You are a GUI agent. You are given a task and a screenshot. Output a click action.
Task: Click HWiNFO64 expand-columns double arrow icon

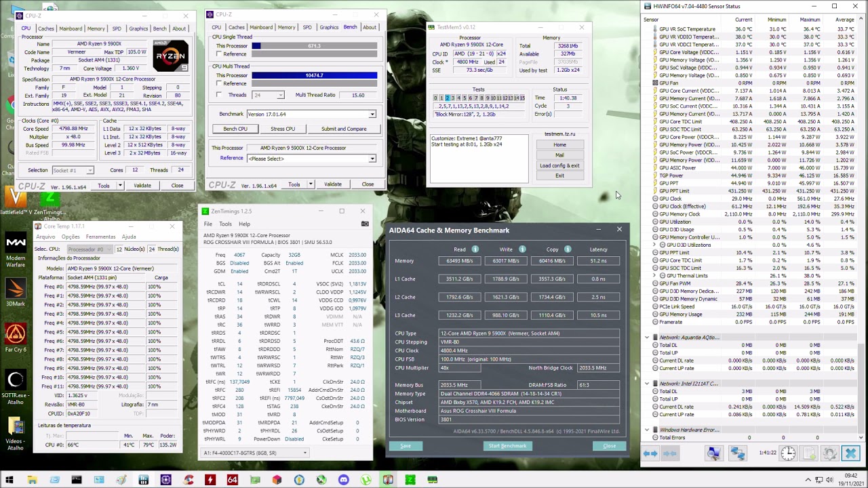[650, 453]
